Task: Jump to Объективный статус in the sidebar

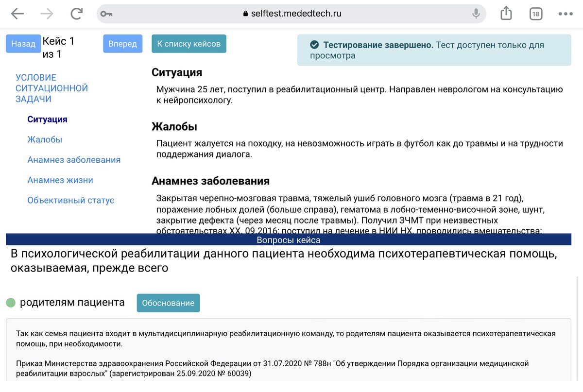Action: (71, 201)
